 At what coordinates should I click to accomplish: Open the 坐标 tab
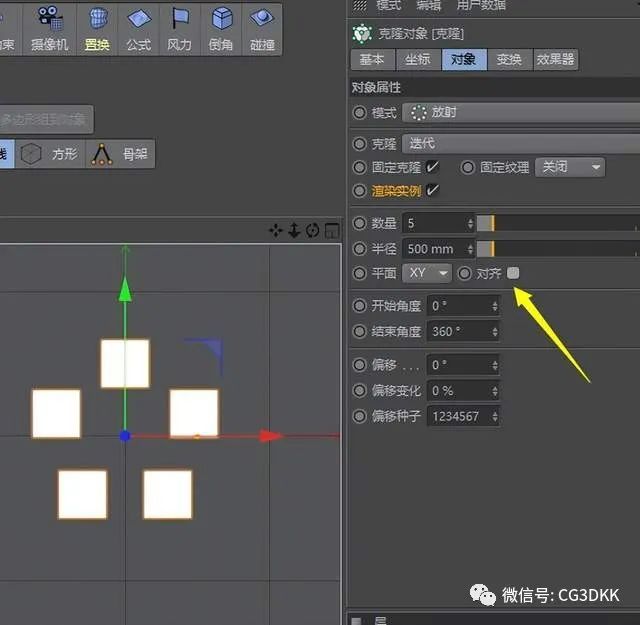[x=418, y=60]
